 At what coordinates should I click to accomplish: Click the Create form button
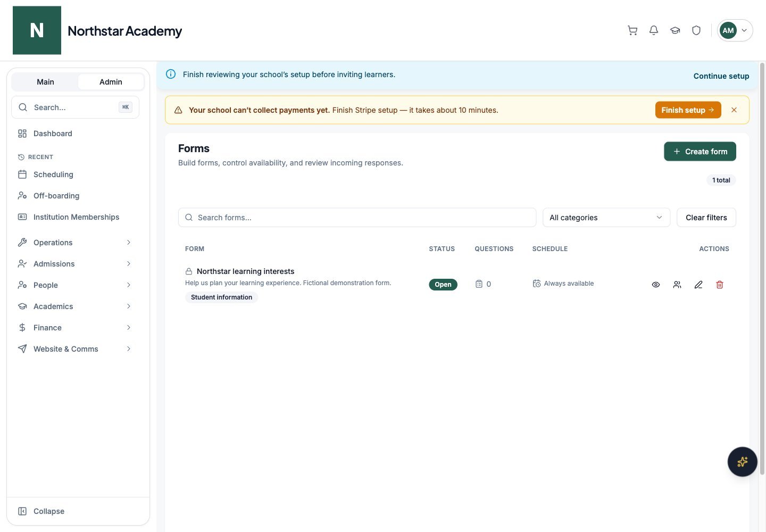pyautogui.click(x=700, y=152)
